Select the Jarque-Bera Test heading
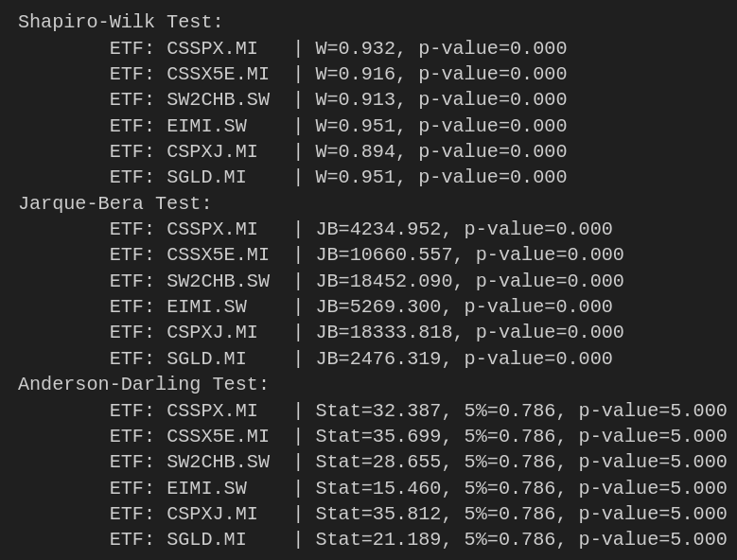 [114, 203]
